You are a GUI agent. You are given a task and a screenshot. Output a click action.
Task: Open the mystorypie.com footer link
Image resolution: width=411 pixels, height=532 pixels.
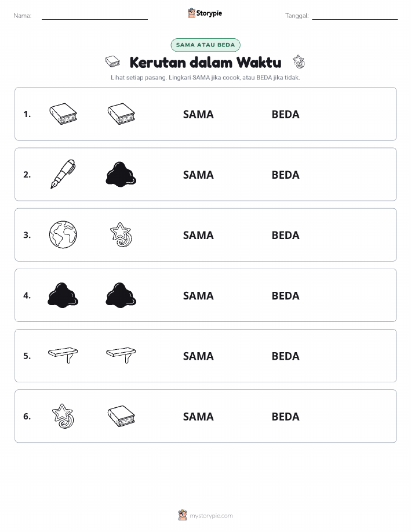(211, 516)
